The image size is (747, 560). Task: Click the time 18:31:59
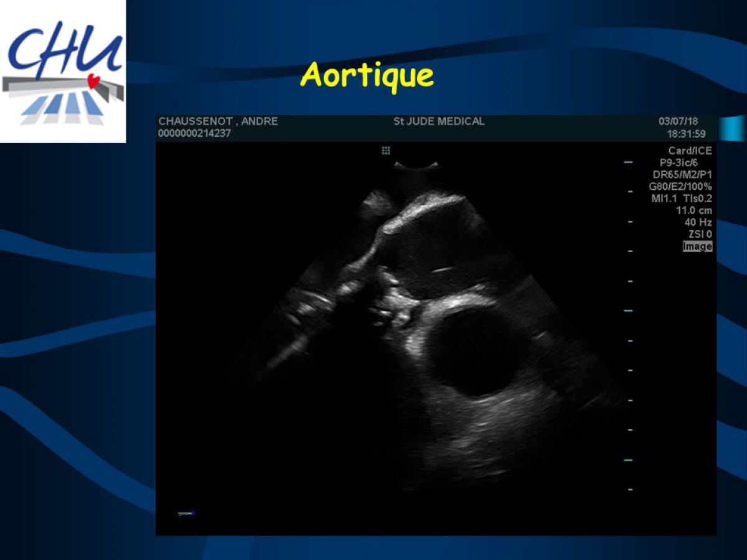click(x=686, y=133)
